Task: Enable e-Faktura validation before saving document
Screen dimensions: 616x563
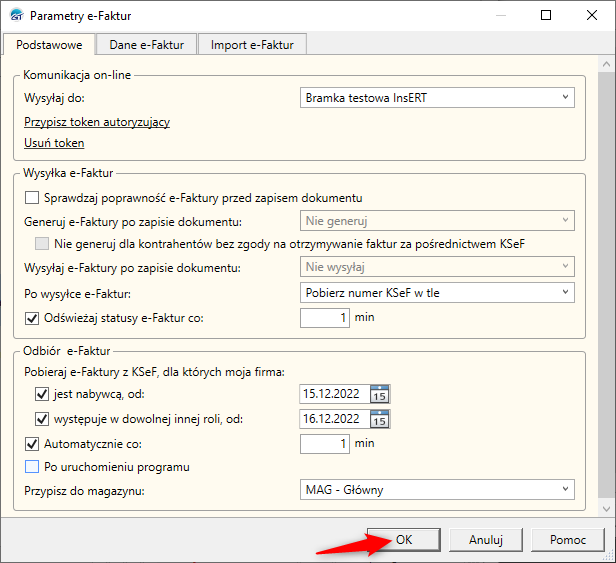Action: tap(32, 198)
